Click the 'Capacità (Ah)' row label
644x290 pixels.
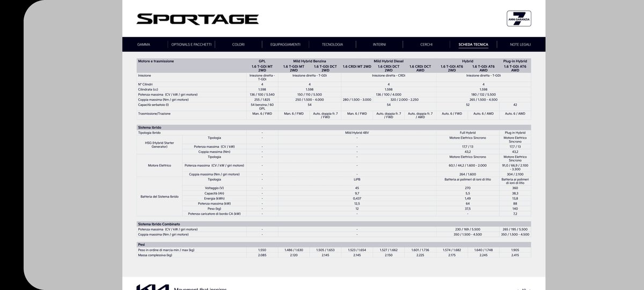tap(214, 193)
